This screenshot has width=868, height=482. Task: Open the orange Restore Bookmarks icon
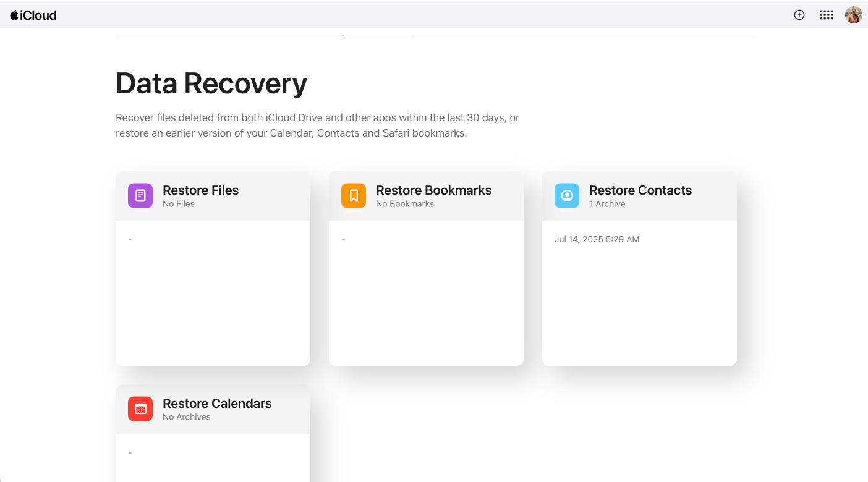coord(353,195)
